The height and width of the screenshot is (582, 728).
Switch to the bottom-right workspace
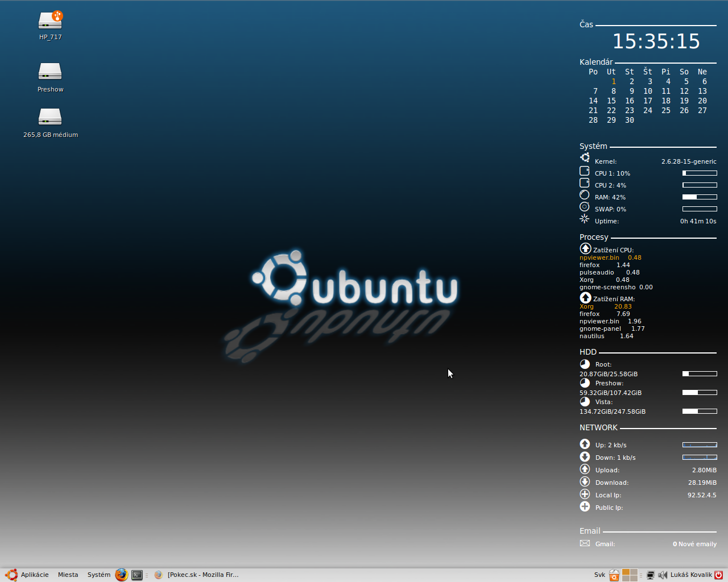(x=634, y=579)
